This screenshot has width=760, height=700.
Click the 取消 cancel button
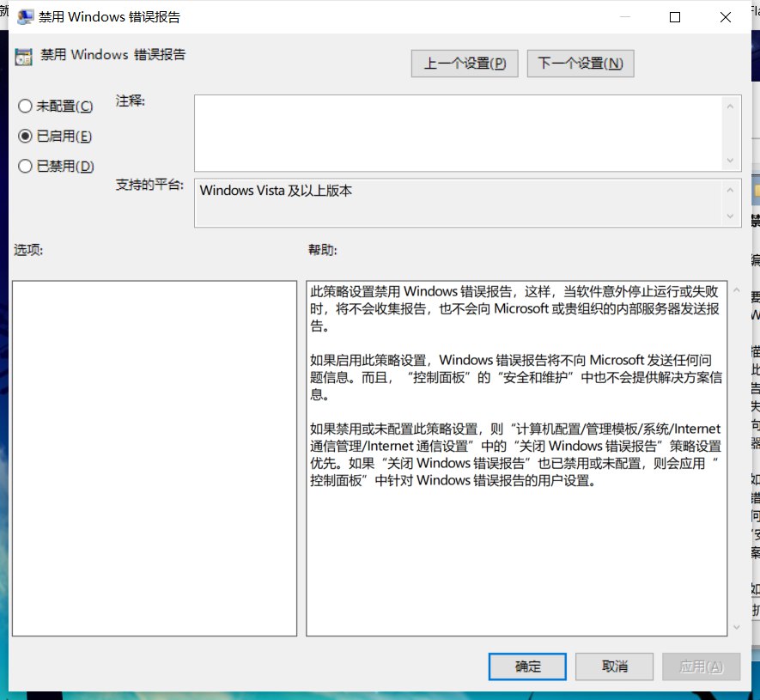click(x=614, y=667)
